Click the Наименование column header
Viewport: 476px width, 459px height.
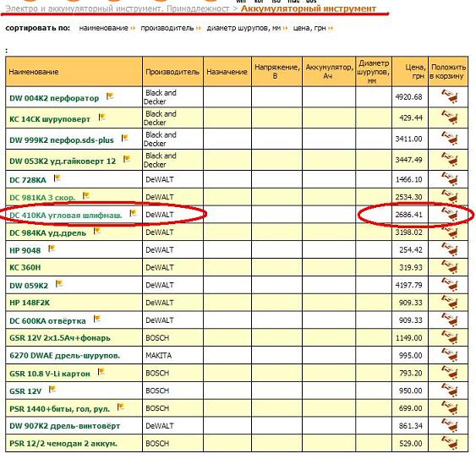(74, 71)
